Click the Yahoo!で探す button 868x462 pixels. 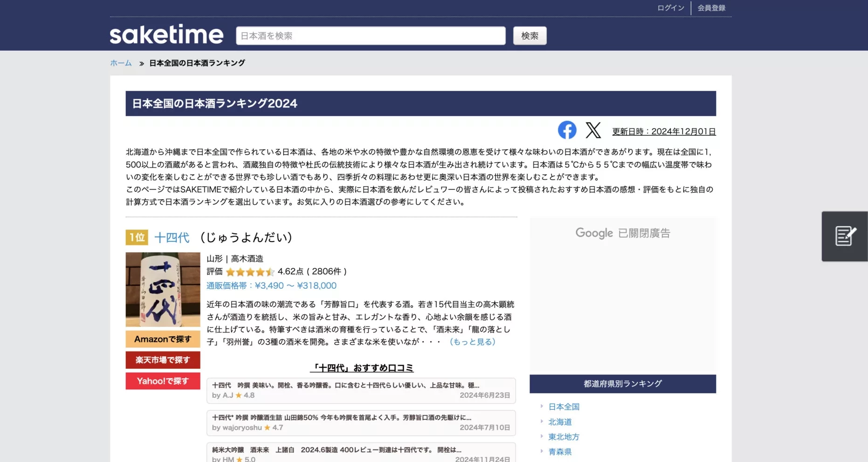[x=163, y=381]
